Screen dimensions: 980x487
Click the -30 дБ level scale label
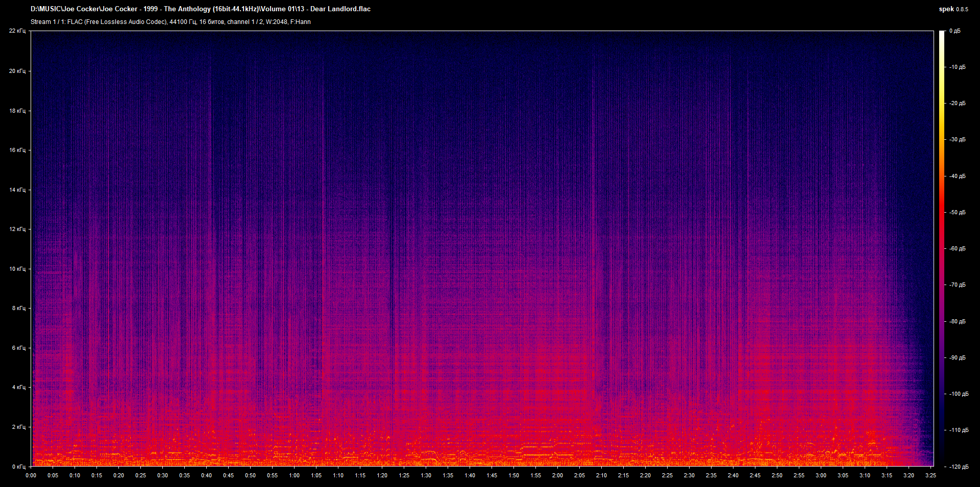(957, 139)
